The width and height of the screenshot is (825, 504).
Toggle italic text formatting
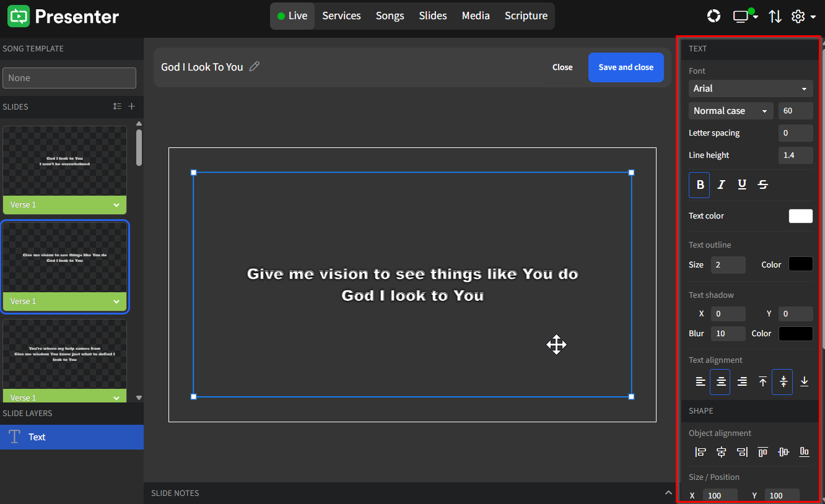(x=720, y=185)
